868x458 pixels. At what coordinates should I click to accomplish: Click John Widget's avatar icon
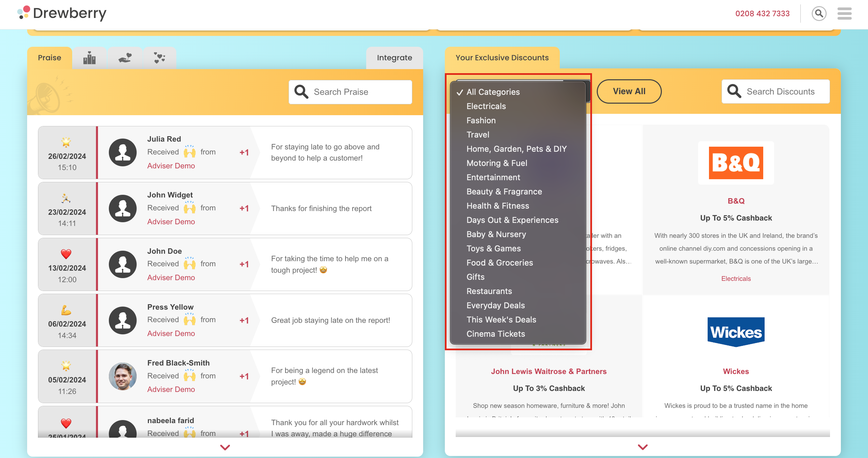pos(123,208)
